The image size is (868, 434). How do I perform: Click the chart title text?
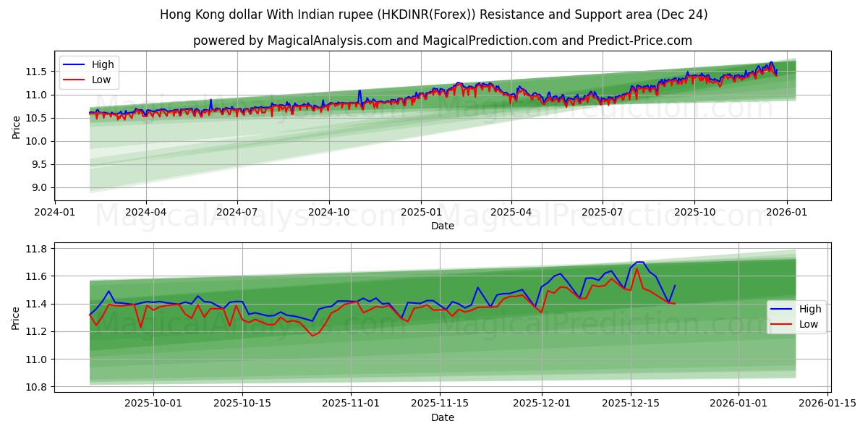434,13
